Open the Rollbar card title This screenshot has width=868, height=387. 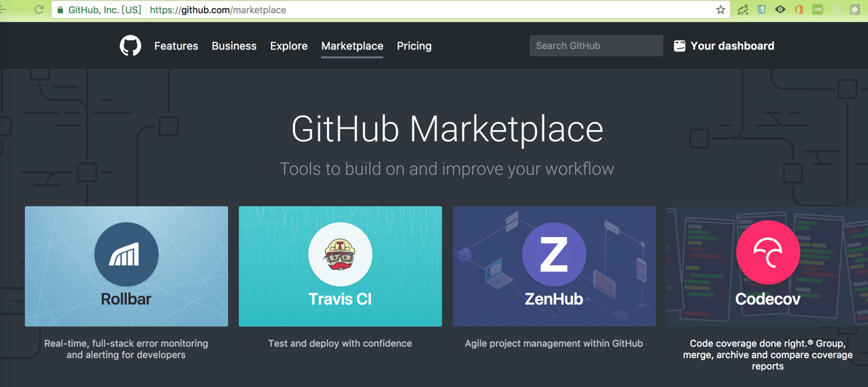126,299
